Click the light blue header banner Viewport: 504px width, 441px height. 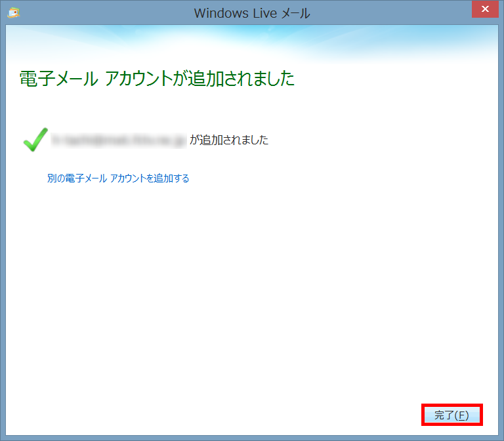pos(252,43)
